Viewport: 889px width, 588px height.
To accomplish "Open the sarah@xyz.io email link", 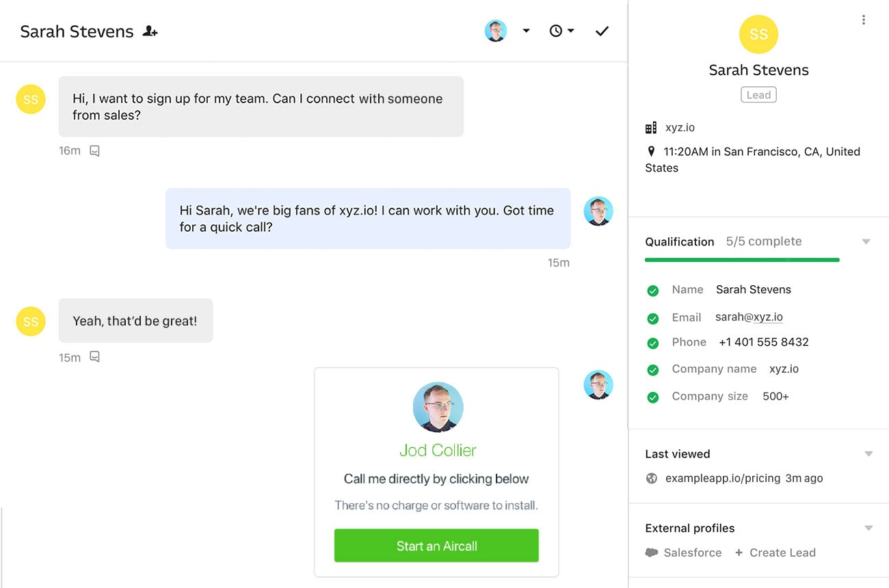I will (x=749, y=317).
